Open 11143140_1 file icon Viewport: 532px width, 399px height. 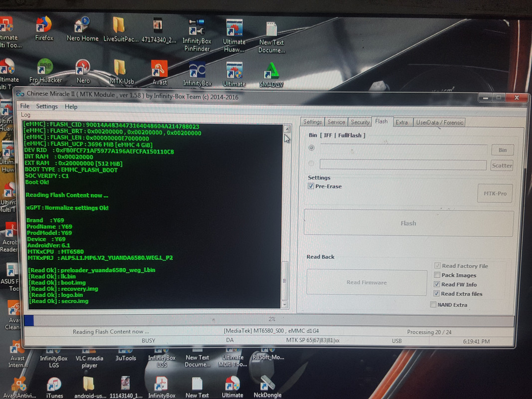(126, 388)
